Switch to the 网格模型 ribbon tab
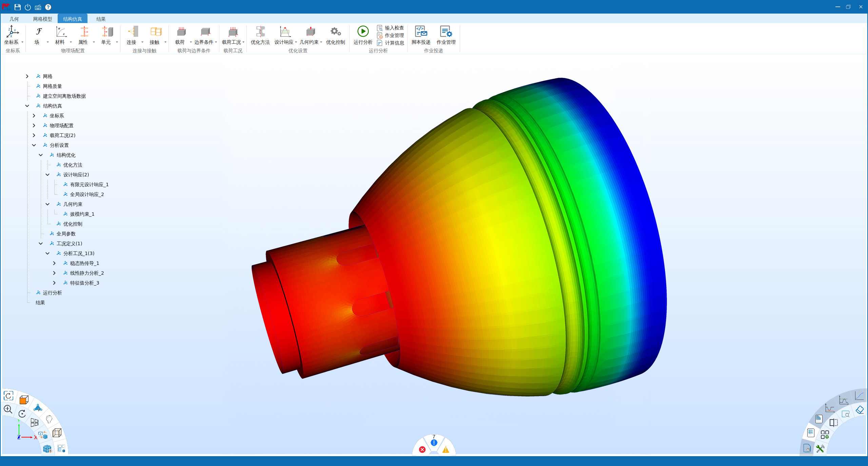This screenshot has height=466, width=868. [x=42, y=19]
